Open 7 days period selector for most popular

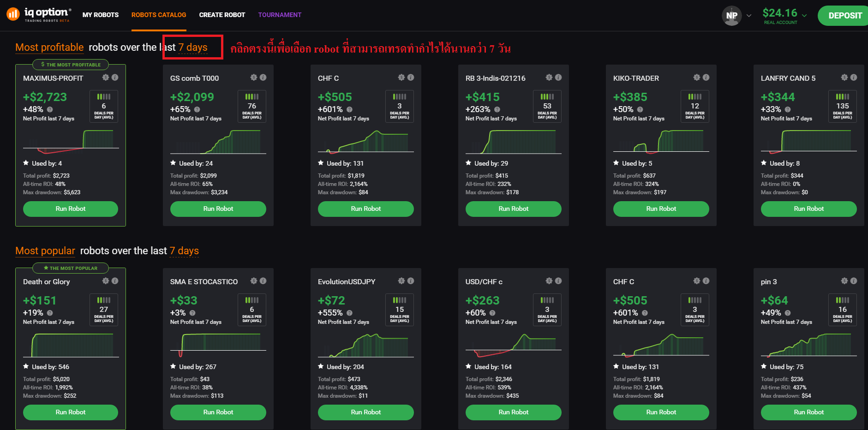coord(184,251)
